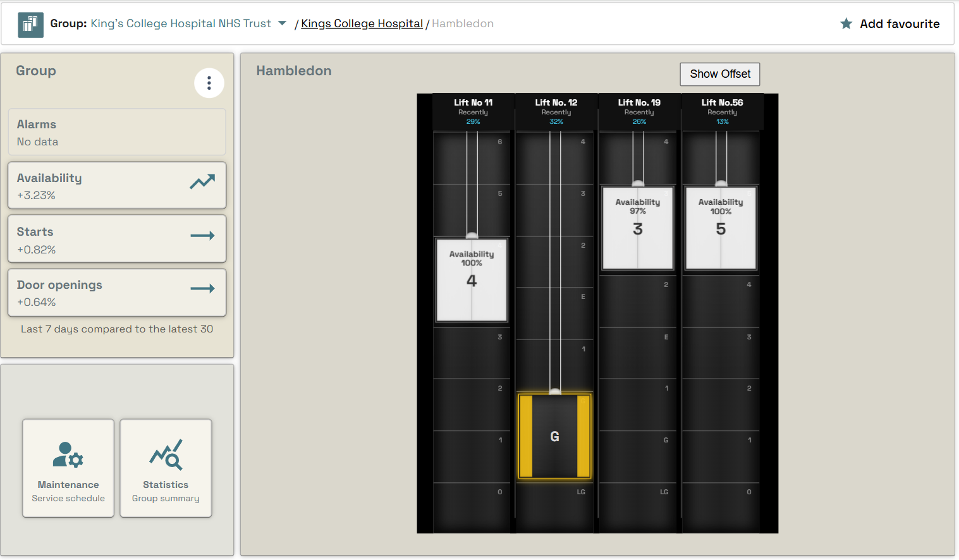Click the Door openings arrow icon
Image resolution: width=959 pixels, height=560 pixels.
(202, 289)
